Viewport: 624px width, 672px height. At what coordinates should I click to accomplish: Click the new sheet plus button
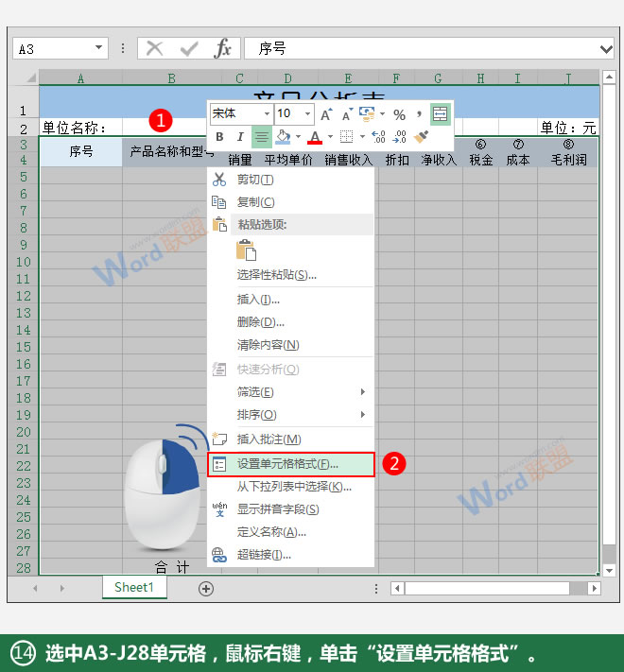[206, 589]
